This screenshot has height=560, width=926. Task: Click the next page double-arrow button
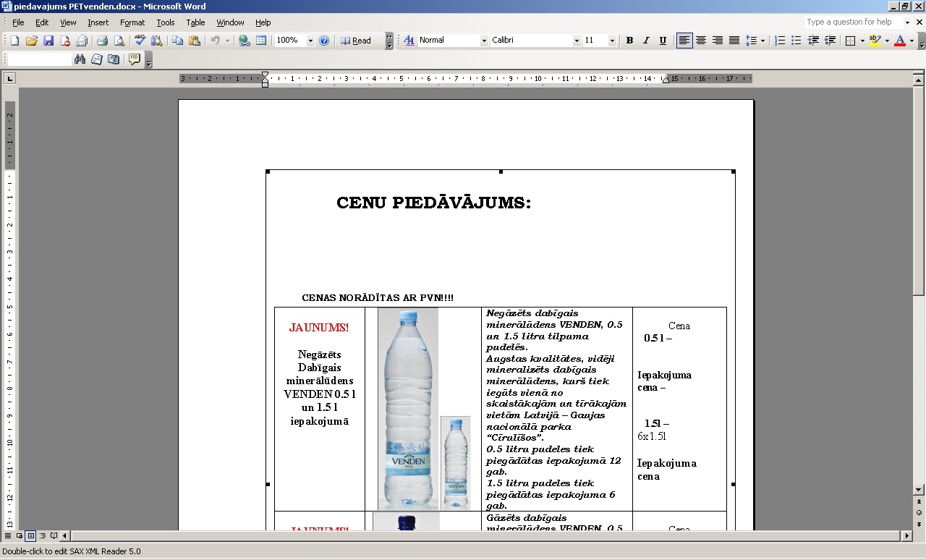[919, 523]
